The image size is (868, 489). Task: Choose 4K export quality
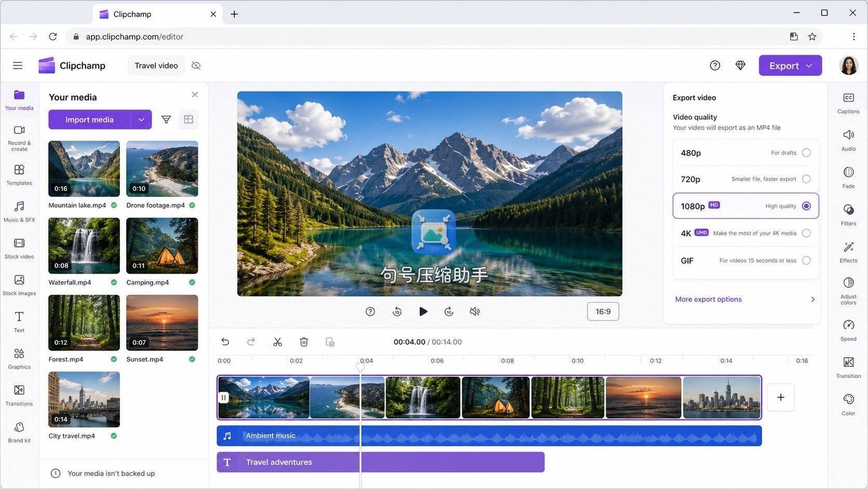pos(745,233)
